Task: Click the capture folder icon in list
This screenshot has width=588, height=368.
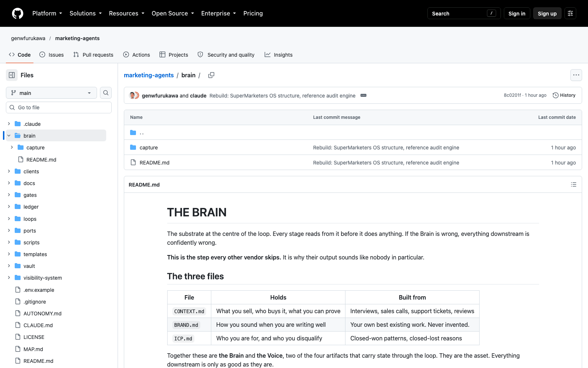Action: 133,148
